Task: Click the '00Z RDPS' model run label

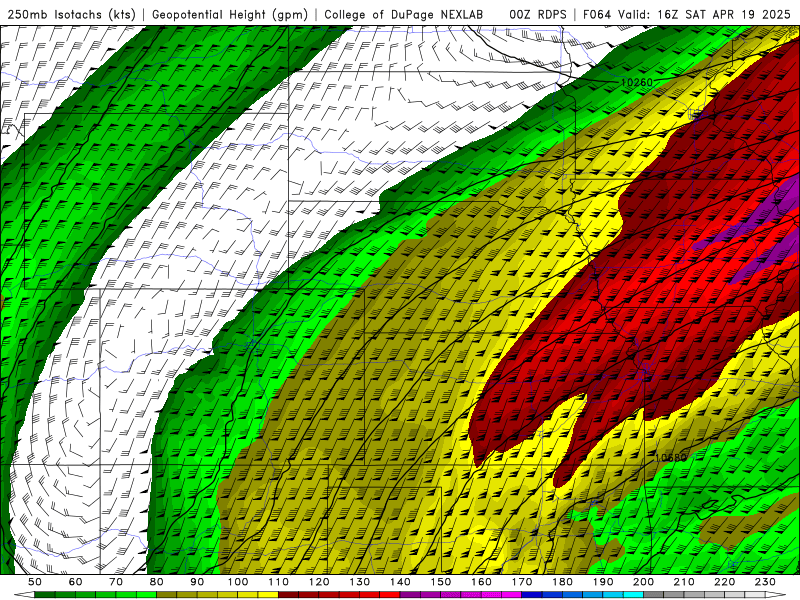Action: tap(538, 14)
